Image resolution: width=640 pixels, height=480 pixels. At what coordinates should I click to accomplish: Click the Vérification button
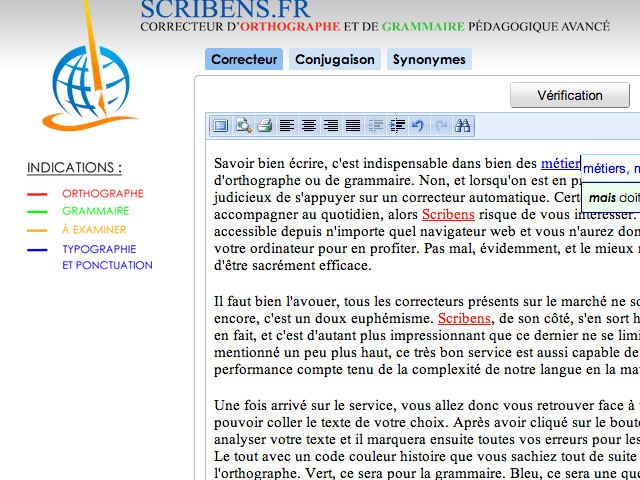coord(570,96)
